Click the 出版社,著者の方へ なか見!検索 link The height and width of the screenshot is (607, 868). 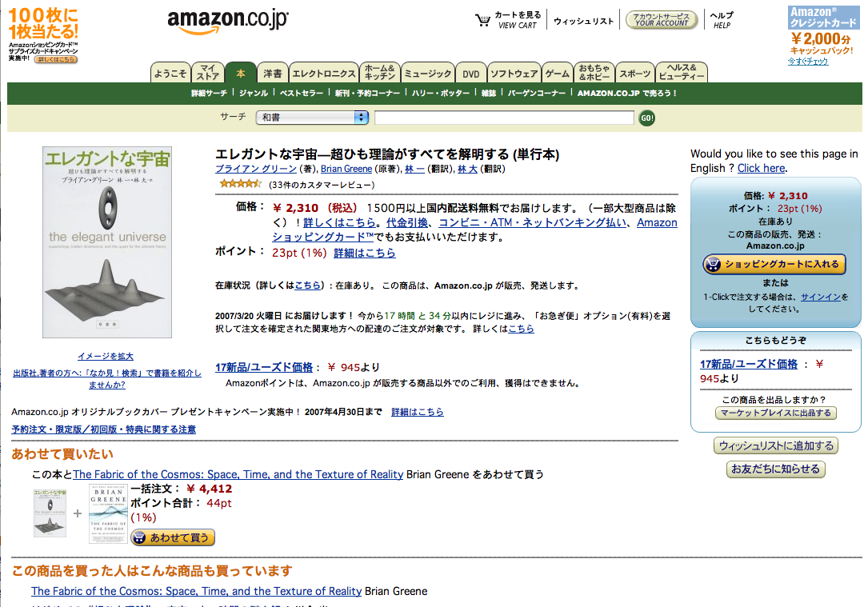(107, 379)
